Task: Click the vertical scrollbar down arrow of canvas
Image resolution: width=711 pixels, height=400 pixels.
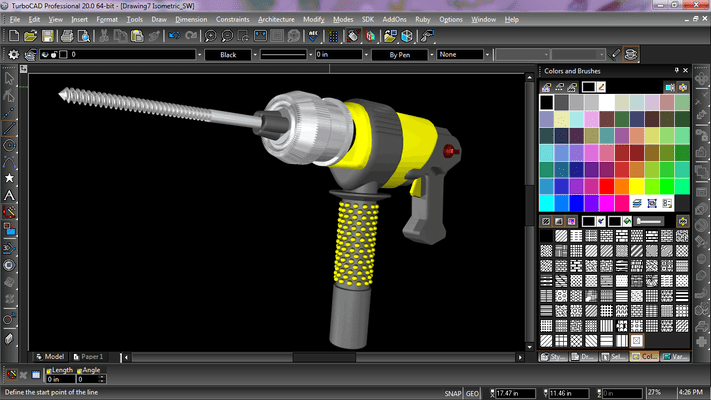Action: click(530, 347)
